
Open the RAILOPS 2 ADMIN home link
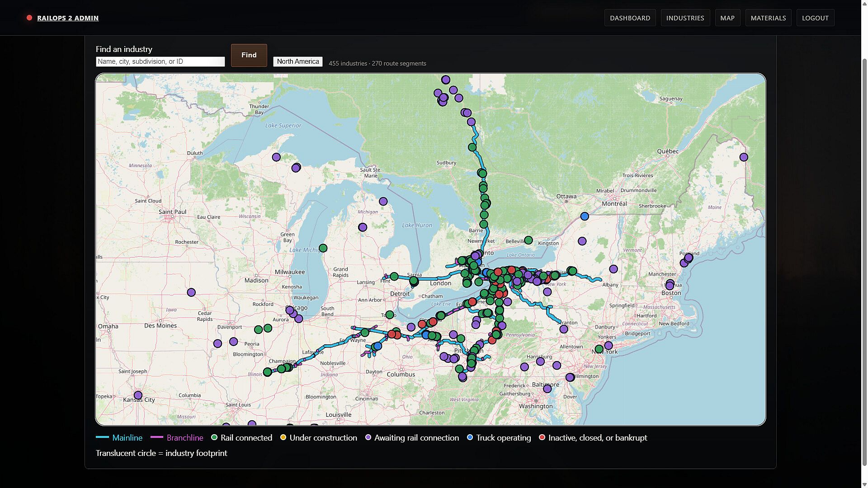68,18
